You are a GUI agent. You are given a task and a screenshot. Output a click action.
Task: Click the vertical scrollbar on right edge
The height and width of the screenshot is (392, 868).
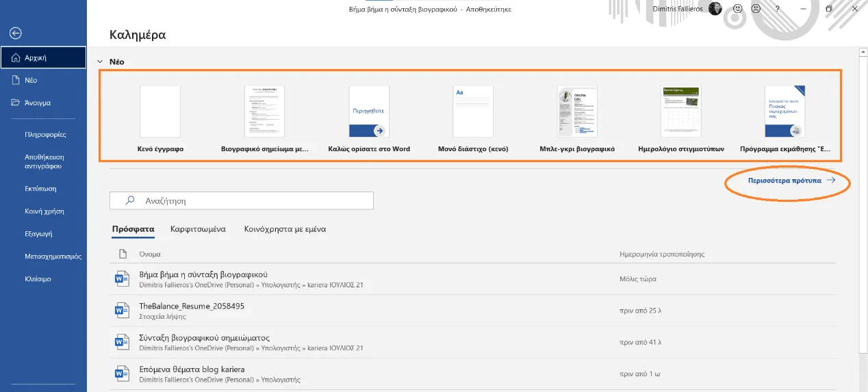(x=863, y=205)
